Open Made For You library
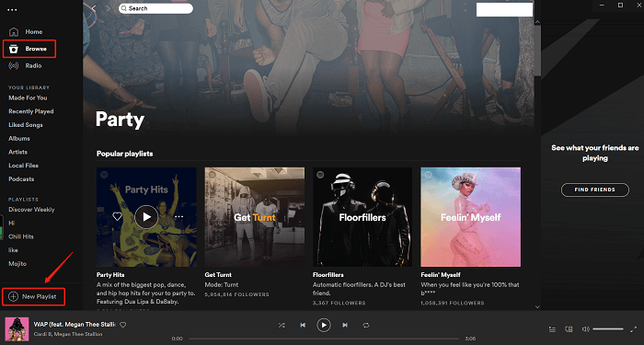 (28, 98)
